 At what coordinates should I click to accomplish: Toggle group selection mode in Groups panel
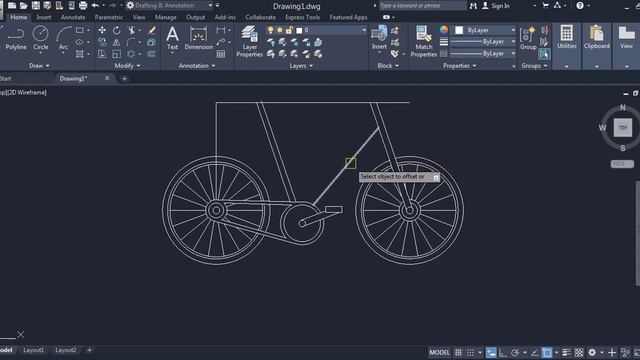pos(544,54)
